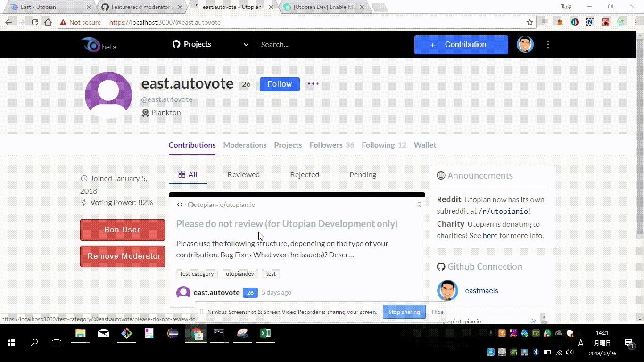644x362 pixels.
Task: Open the Windows Start menu
Action: (x=11, y=343)
